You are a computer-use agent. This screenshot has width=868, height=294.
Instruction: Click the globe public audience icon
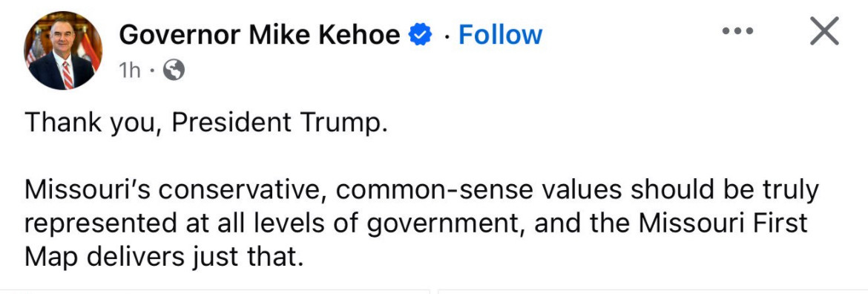(x=174, y=71)
